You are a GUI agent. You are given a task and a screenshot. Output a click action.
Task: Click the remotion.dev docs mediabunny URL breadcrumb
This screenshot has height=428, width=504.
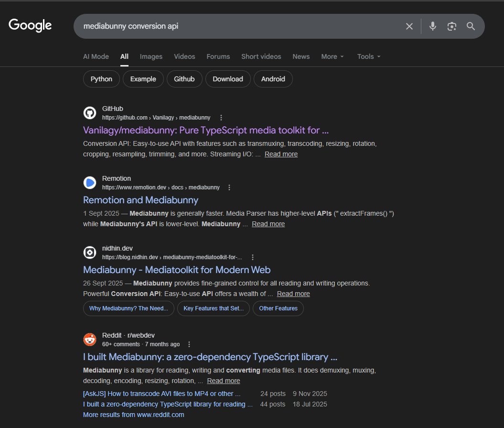tap(161, 187)
